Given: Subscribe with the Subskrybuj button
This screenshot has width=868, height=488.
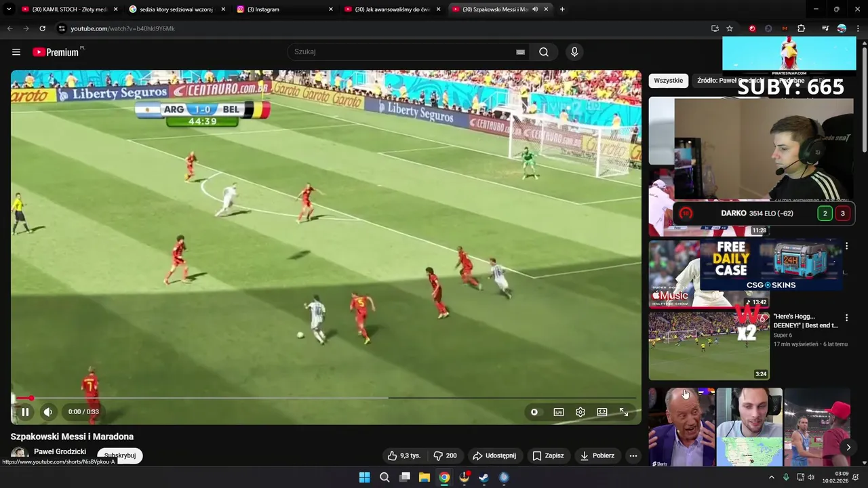Looking at the screenshot, I should click(120, 455).
